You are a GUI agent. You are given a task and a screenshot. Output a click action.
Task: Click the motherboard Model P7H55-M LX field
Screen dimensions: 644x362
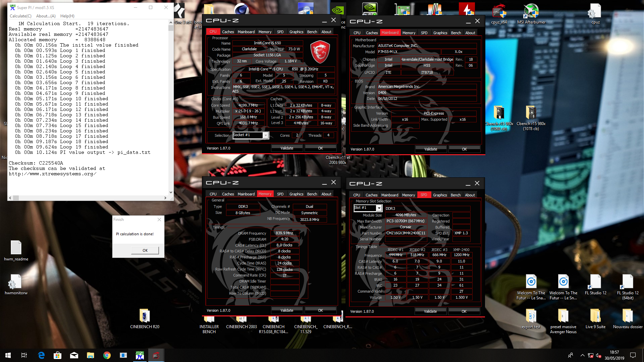[409, 52]
